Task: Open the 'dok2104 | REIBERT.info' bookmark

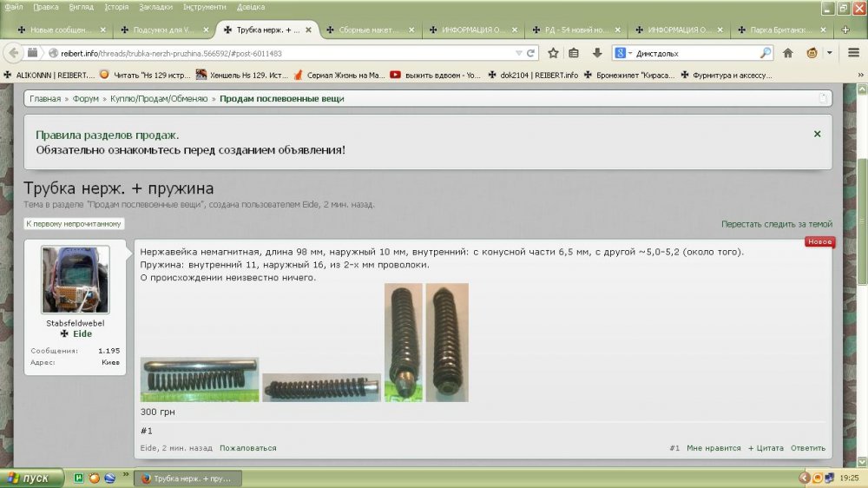Action: pyautogui.click(x=533, y=75)
